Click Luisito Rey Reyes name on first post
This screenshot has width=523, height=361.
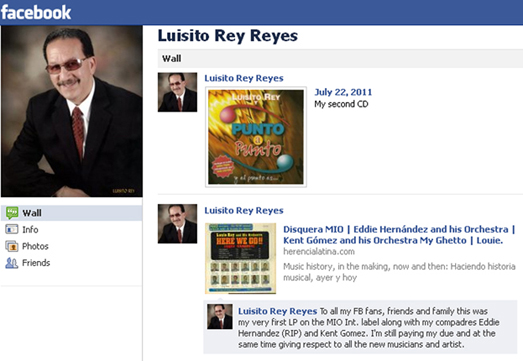(244, 78)
